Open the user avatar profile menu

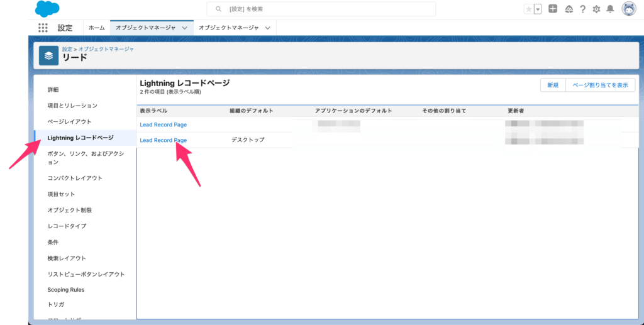click(x=629, y=9)
